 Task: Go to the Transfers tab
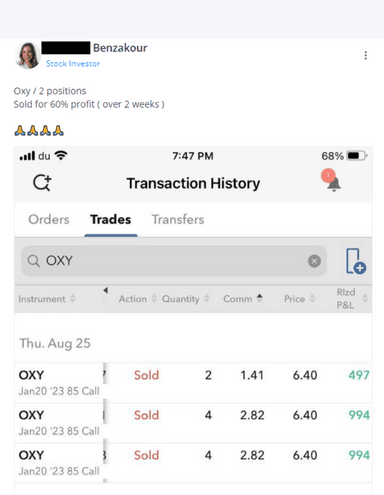(178, 219)
